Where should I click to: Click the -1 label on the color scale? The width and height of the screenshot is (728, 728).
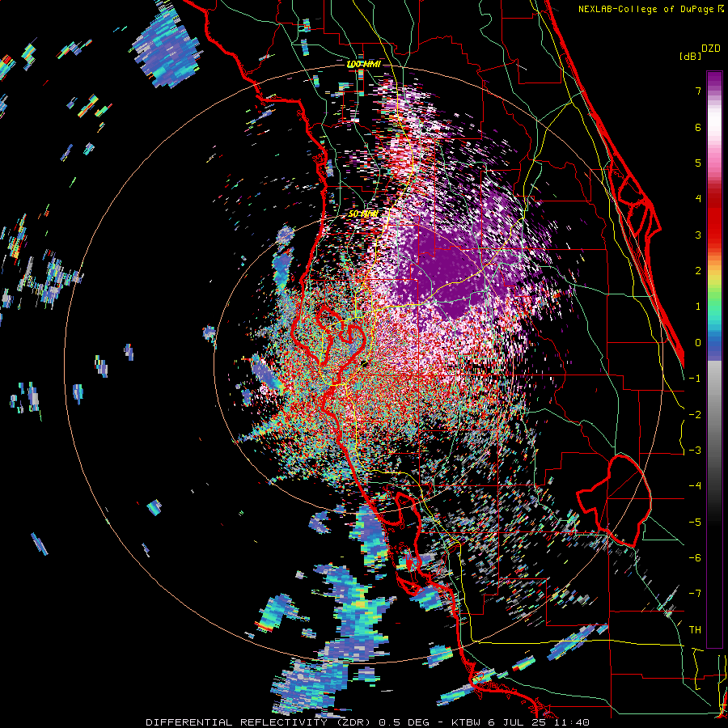point(695,379)
